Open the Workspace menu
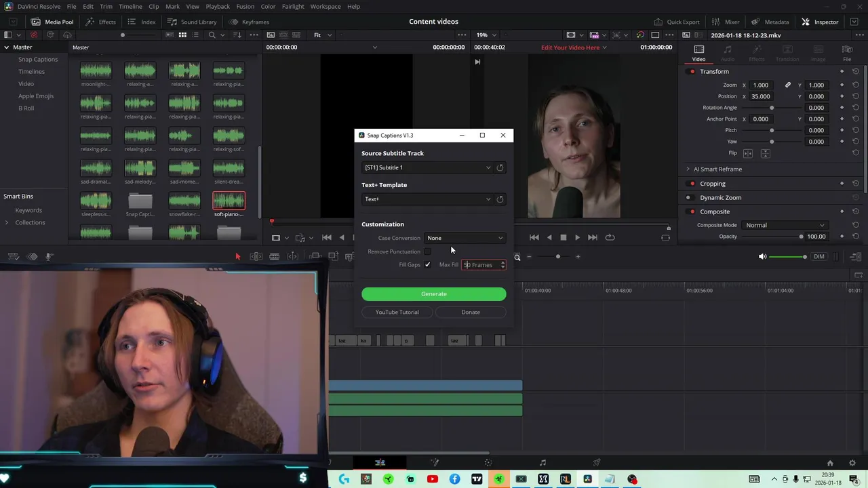868x488 pixels. coord(325,6)
